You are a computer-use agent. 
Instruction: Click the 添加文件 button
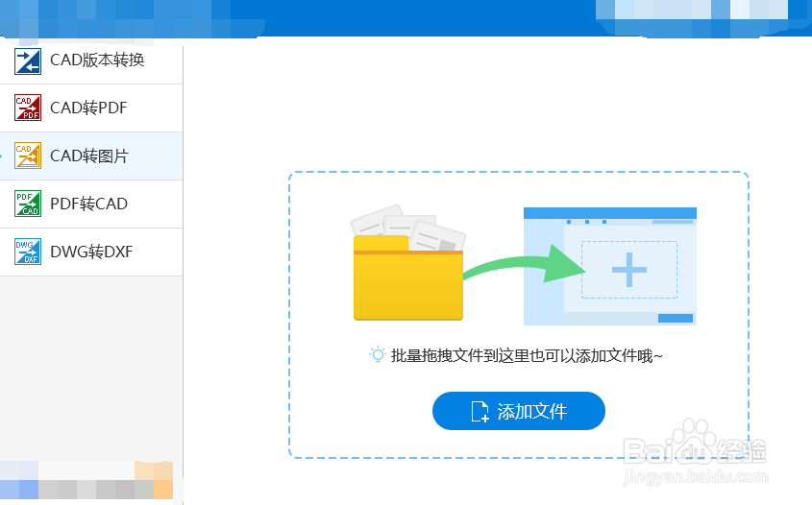point(518,411)
